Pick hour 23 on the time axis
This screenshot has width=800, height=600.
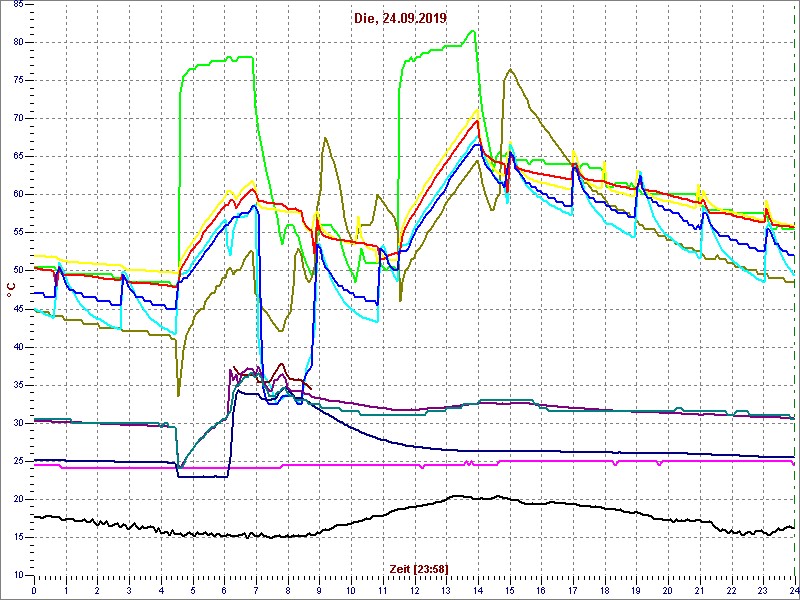(763, 589)
